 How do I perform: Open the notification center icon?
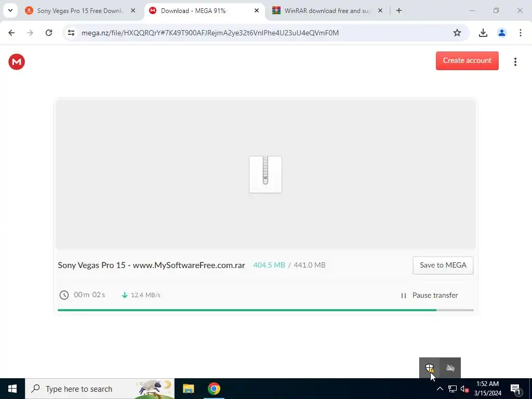tap(516, 389)
